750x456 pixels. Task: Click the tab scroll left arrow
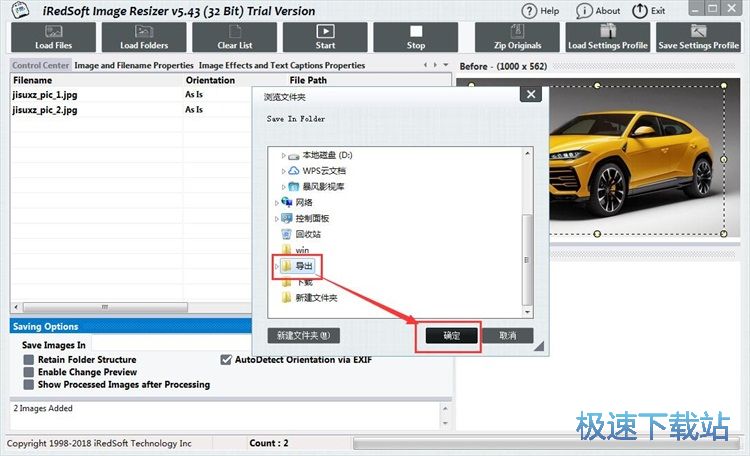coord(425,65)
